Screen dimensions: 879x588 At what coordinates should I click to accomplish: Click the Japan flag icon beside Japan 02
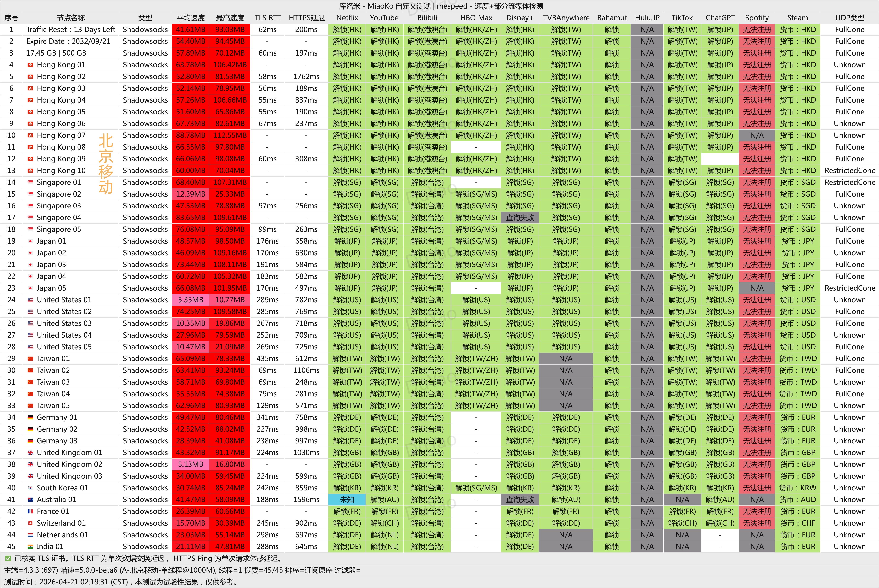[x=30, y=253]
